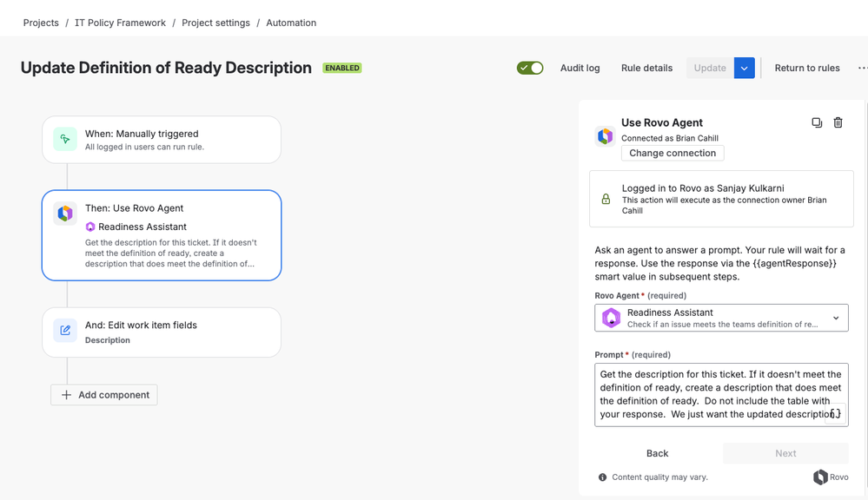Click the Change connection button
The width and height of the screenshot is (868, 500).
[673, 153]
